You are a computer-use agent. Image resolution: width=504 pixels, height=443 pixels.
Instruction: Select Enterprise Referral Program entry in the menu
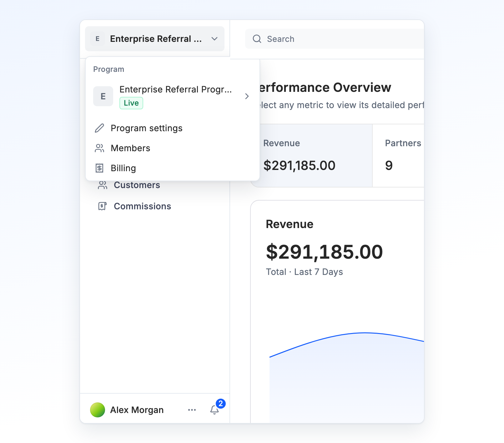pos(172,96)
